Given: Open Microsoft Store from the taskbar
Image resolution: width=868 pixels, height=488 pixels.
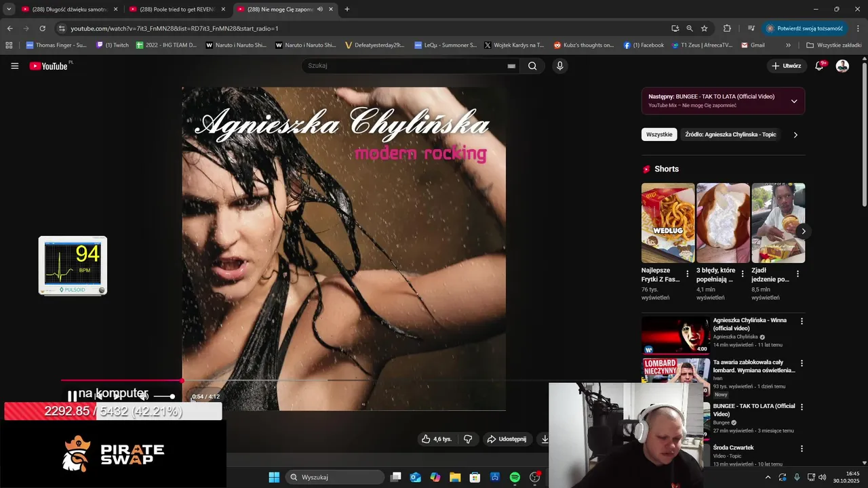Looking at the screenshot, I should pyautogui.click(x=475, y=477).
